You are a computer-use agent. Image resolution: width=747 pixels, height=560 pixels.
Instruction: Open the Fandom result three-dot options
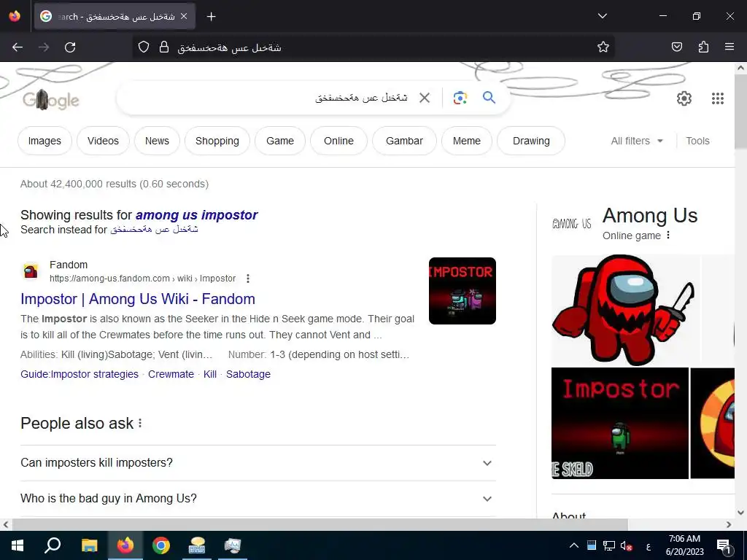[248, 279]
